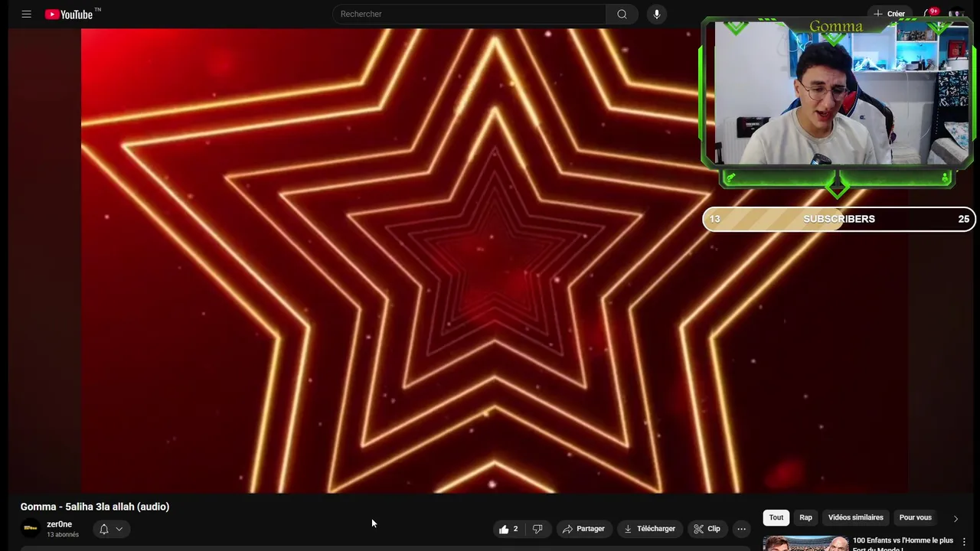Open the zer0ne channel avatar

tap(31, 528)
